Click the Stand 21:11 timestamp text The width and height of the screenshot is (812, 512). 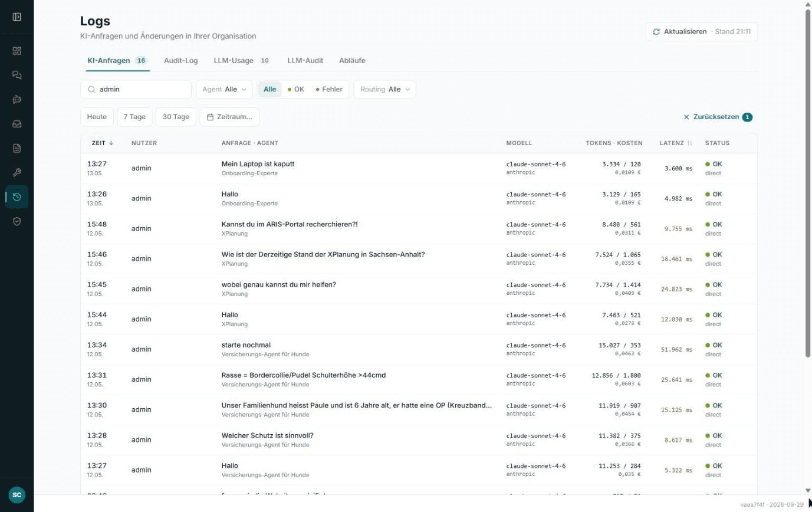click(732, 32)
